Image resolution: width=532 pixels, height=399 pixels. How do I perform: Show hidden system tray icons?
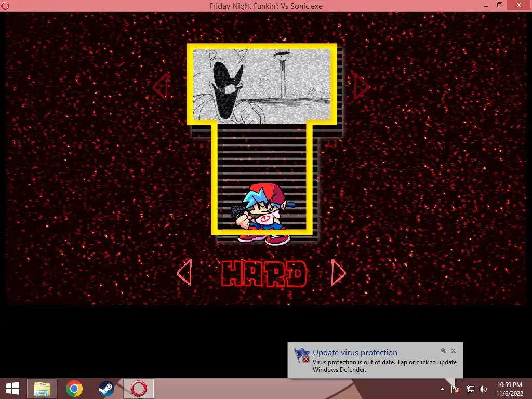[442, 389]
